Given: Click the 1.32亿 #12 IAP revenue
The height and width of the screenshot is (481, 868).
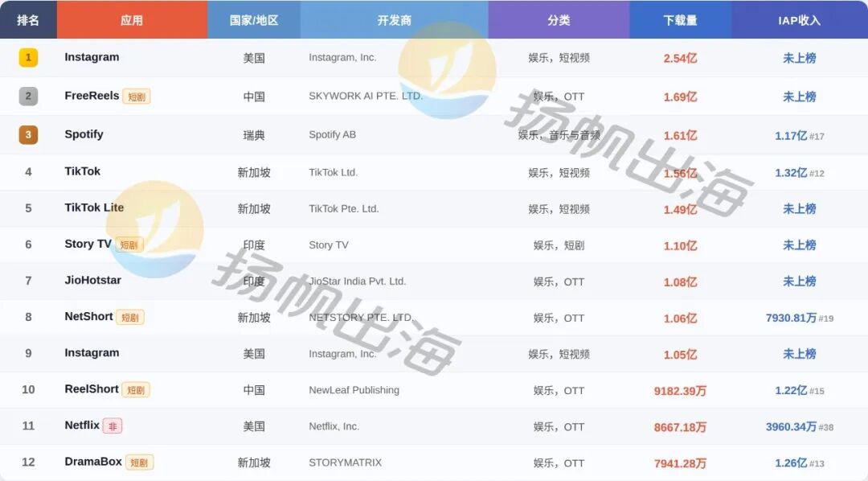Looking at the screenshot, I should coord(800,173).
